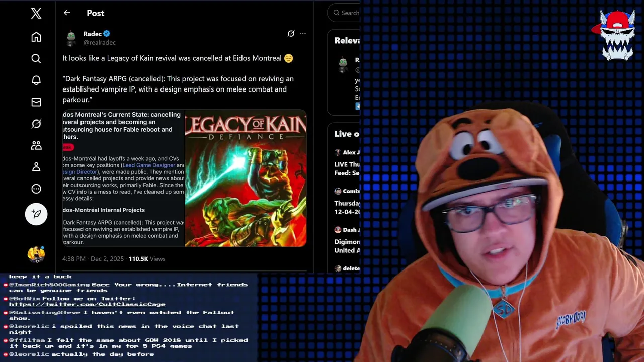
Task: Open Notifications bell icon
Action: 36,80
